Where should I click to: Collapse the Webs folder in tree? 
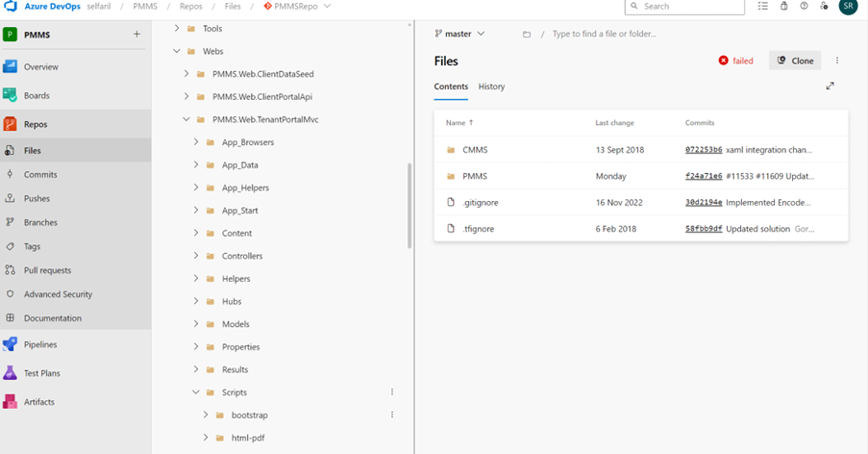pos(177,51)
